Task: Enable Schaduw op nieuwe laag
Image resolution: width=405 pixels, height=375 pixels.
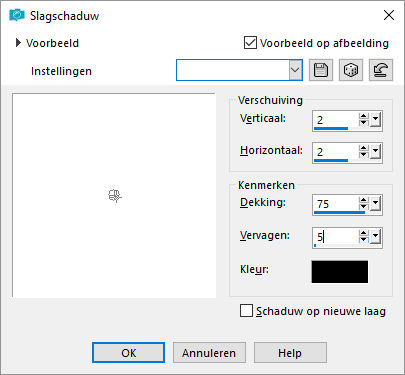Action: click(246, 311)
